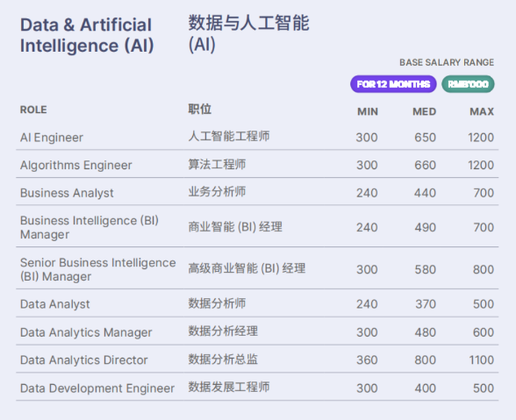The height and width of the screenshot is (420, 516).
Task: Select Senior Business Intelligence (BI) Manager
Action: coord(98,269)
